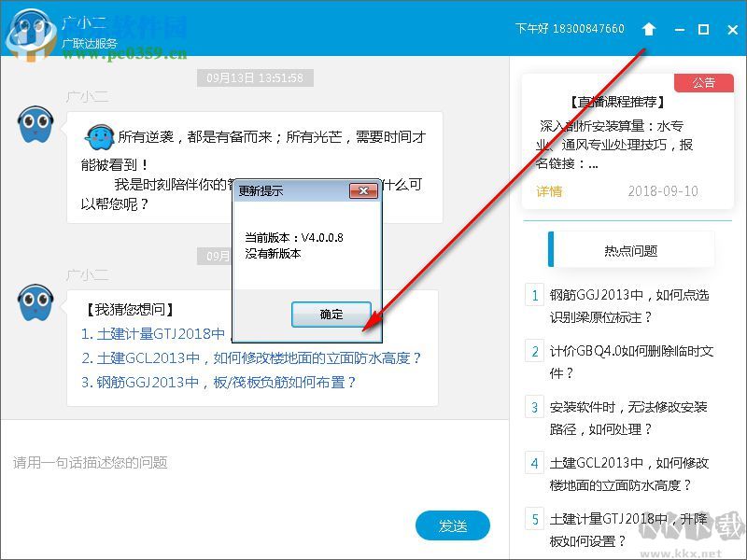Open hot question 2 about 计价GBQ4.0 临时文件
This screenshot has height=560, width=747.
pyautogui.click(x=631, y=362)
